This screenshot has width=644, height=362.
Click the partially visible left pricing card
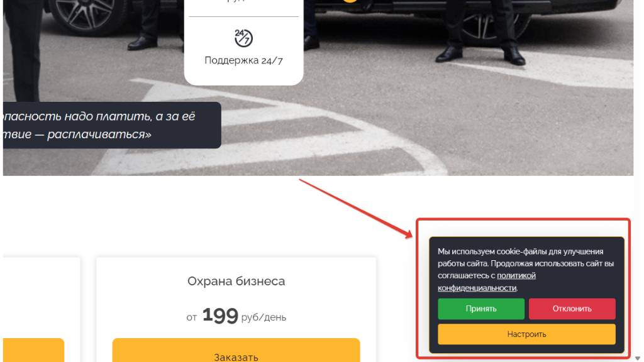coord(42,310)
